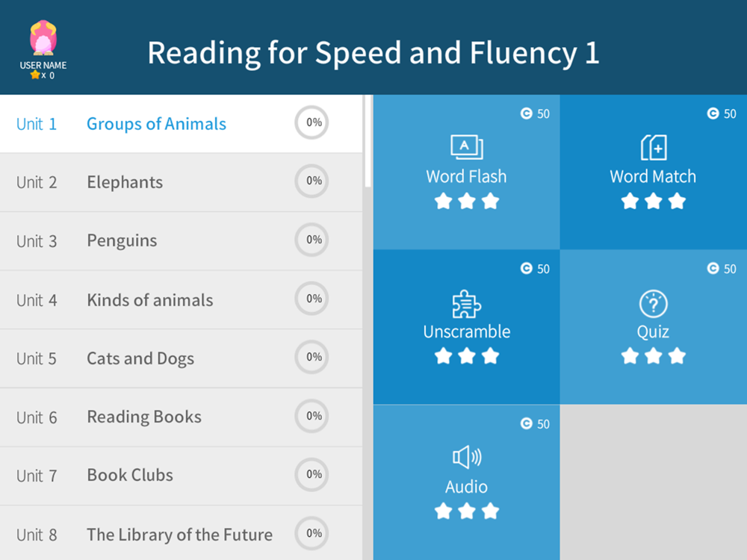Choose Unit 3 Penguins from the list
747x560 pixels.
(x=181, y=241)
